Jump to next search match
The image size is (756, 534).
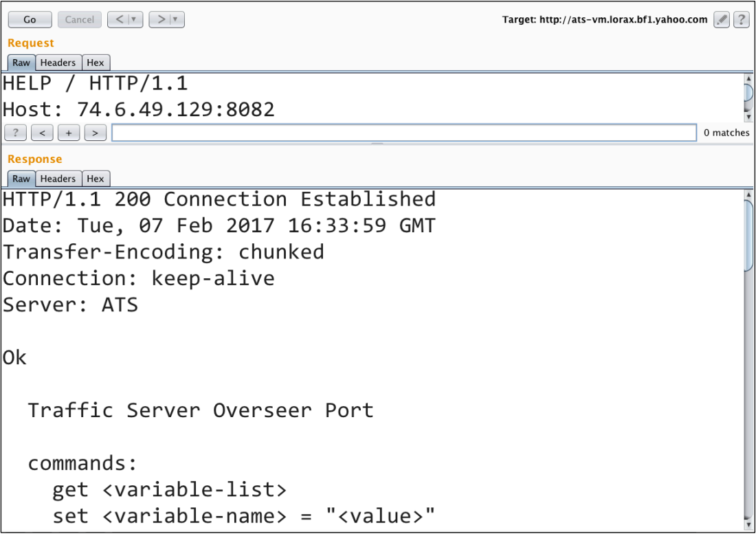[96, 133]
